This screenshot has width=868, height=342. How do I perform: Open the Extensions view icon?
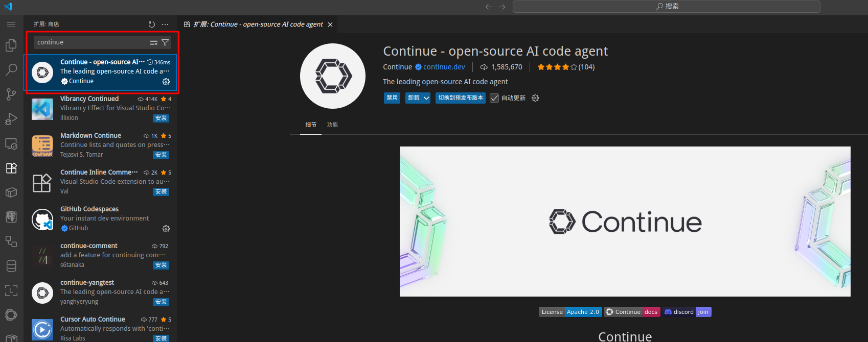pos(11,168)
